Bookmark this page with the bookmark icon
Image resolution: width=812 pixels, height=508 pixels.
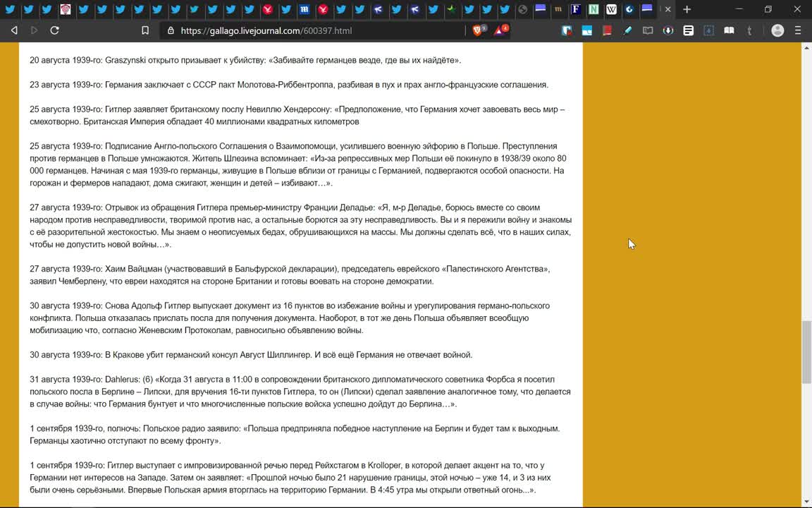click(145, 30)
